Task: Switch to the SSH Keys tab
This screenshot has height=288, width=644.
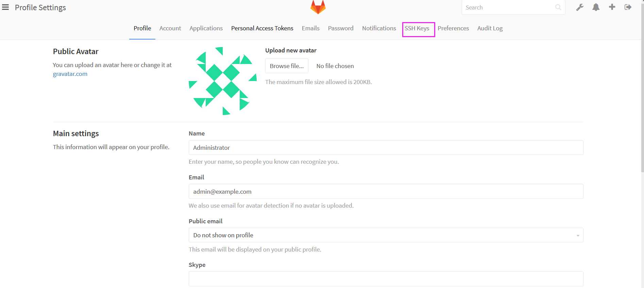Action: coord(417,28)
